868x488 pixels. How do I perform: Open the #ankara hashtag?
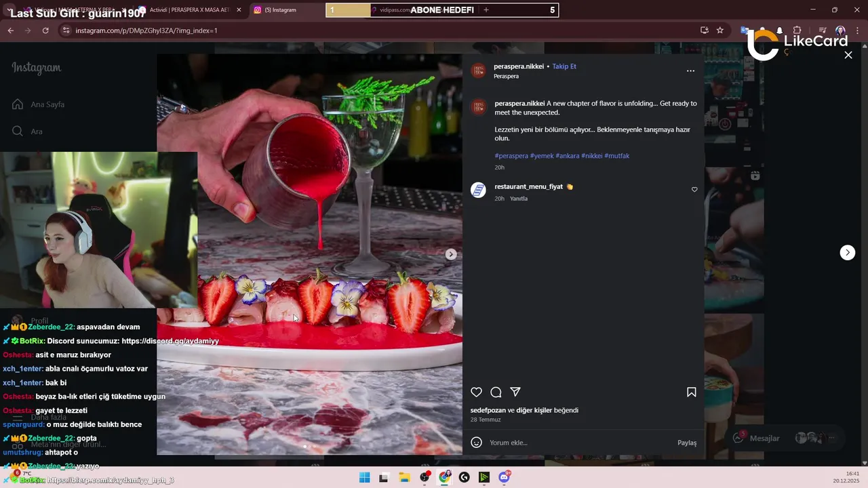coord(568,156)
